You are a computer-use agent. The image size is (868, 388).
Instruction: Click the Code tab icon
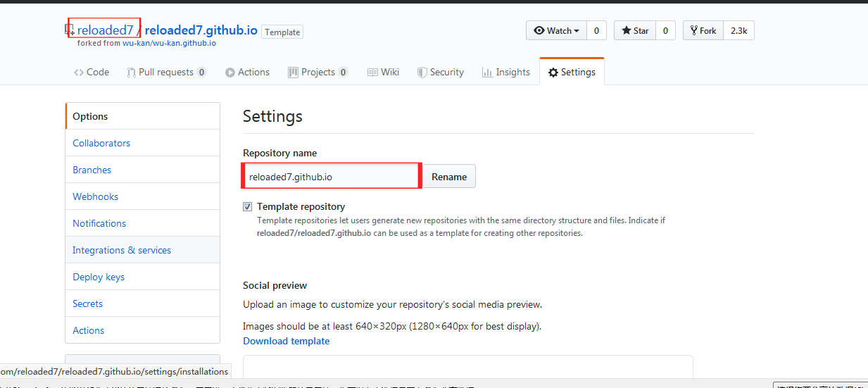[x=79, y=73]
